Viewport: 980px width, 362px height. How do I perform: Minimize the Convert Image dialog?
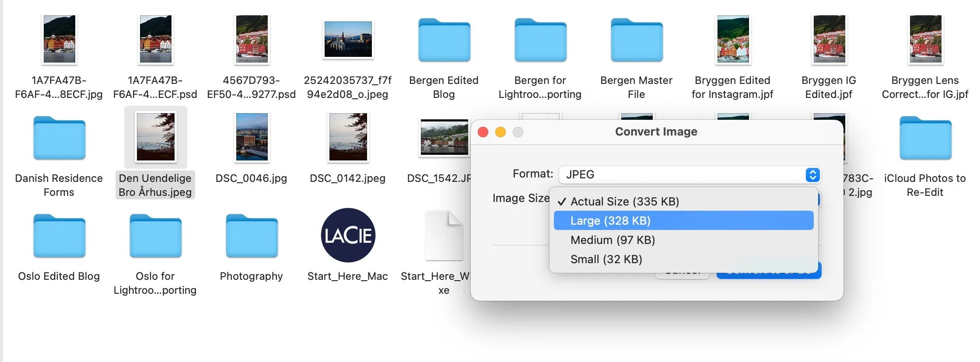pos(500,132)
